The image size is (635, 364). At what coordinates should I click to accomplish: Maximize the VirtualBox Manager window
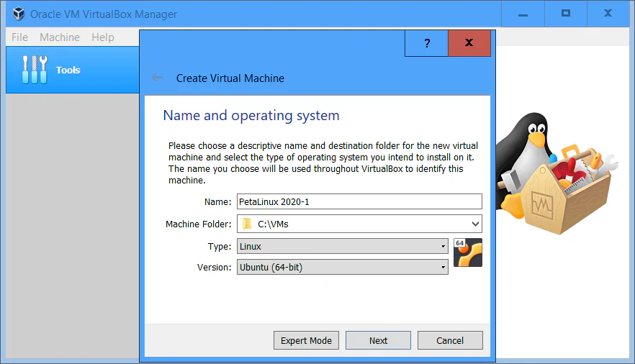pyautogui.click(x=566, y=14)
